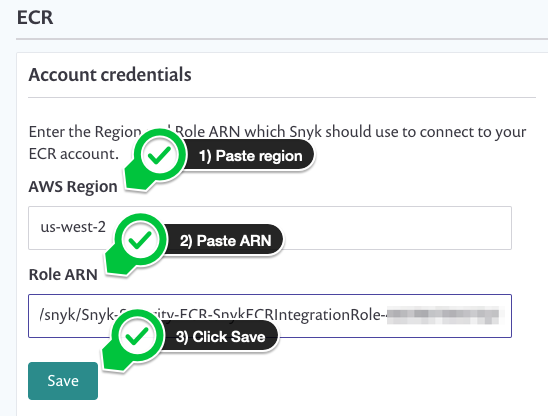Click the '3) Click Save' callout label
Image resolution: width=548 pixels, height=416 pixels.
pyautogui.click(x=221, y=337)
